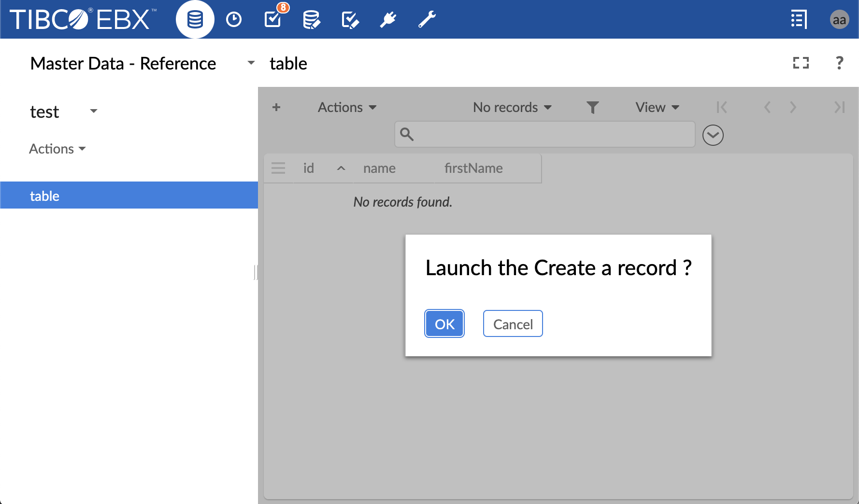Screen dimensions: 859x504
Task: Toggle full-screen mode icon
Action: click(x=801, y=63)
